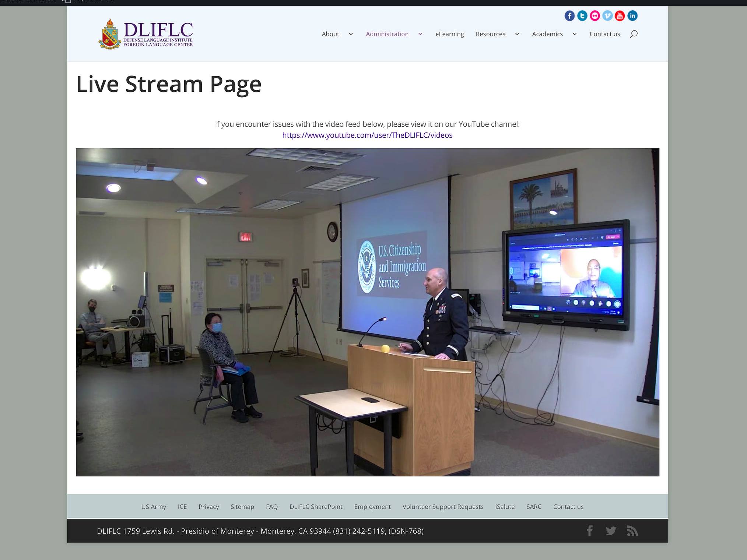Open the Vimeo icon in the header
The image size is (747, 560).
coord(607,16)
